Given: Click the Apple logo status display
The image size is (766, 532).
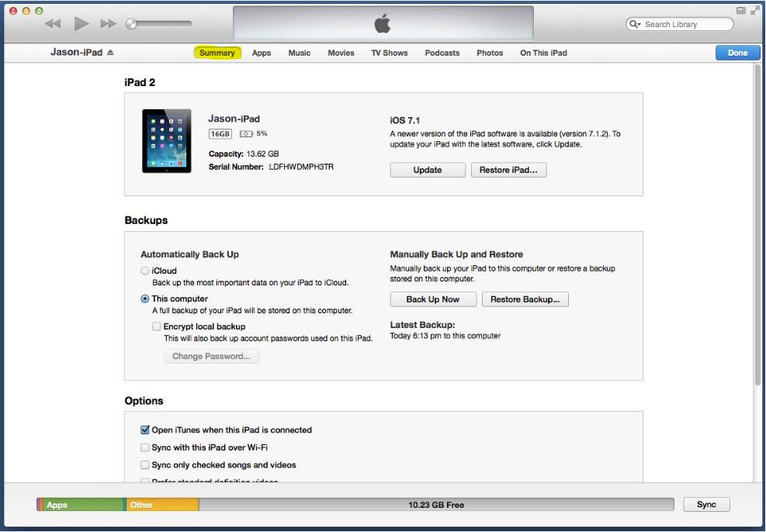Looking at the screenshot, I should (x=383, y=23).
